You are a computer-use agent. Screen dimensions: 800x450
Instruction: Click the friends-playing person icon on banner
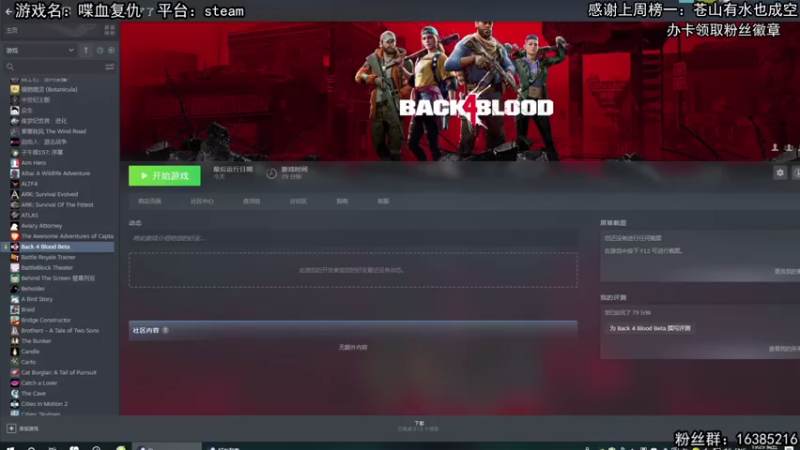point(775,147)
